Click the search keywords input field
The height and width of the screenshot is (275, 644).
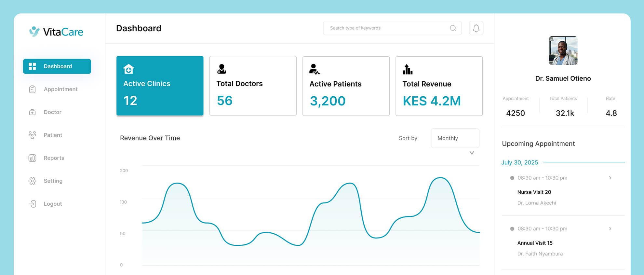pos(387,28)
